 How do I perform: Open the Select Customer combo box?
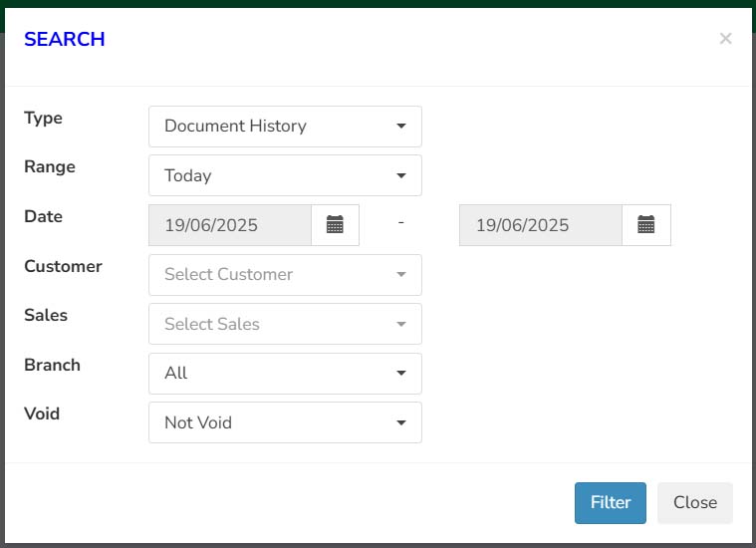285,275
